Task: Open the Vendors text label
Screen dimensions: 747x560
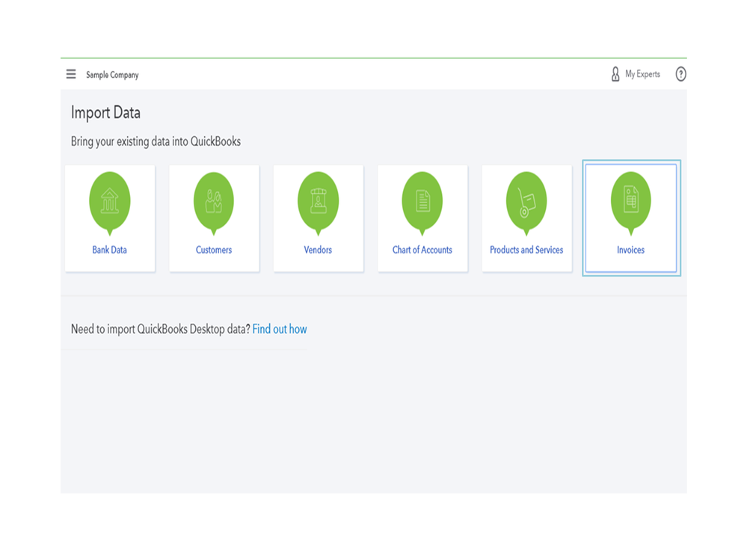Action: [318, 250]
